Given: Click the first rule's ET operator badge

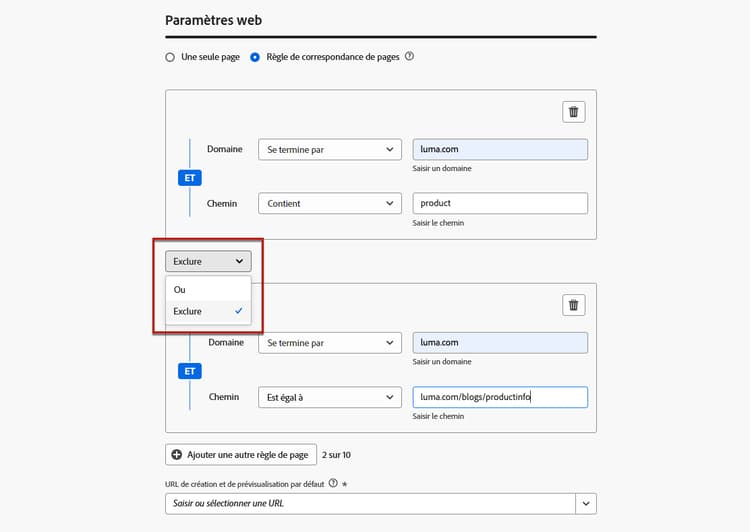Looking at the screenshot, I should click(190, 178).
